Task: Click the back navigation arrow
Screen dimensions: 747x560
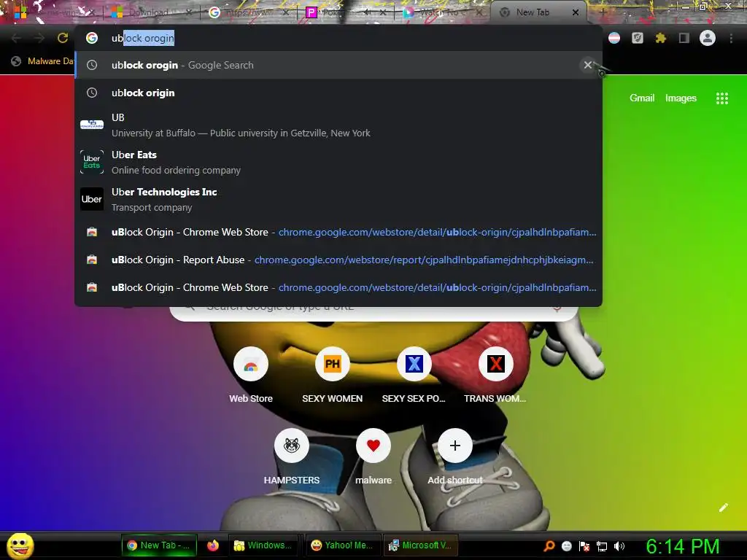Action: pos(16,38)
